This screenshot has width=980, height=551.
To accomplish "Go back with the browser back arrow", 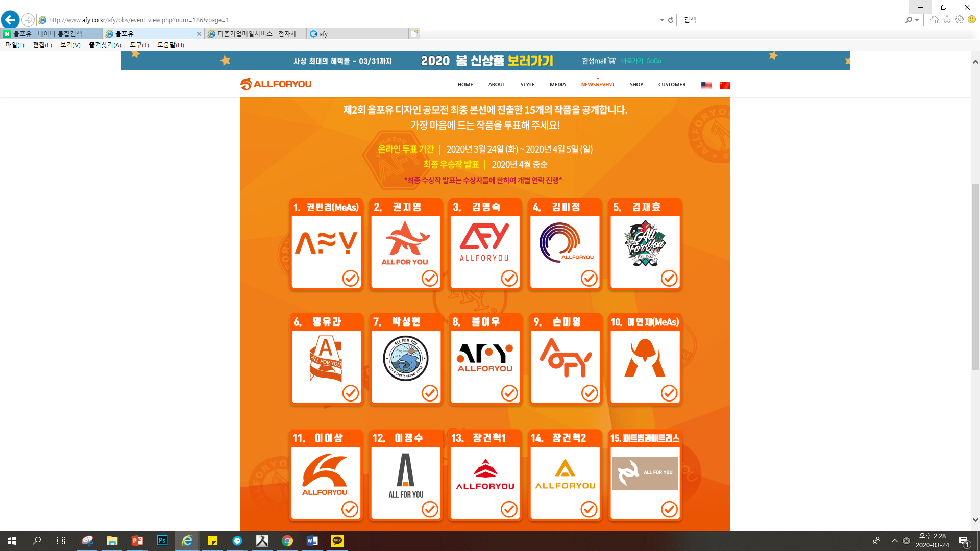I will click(x=10, y=20).
